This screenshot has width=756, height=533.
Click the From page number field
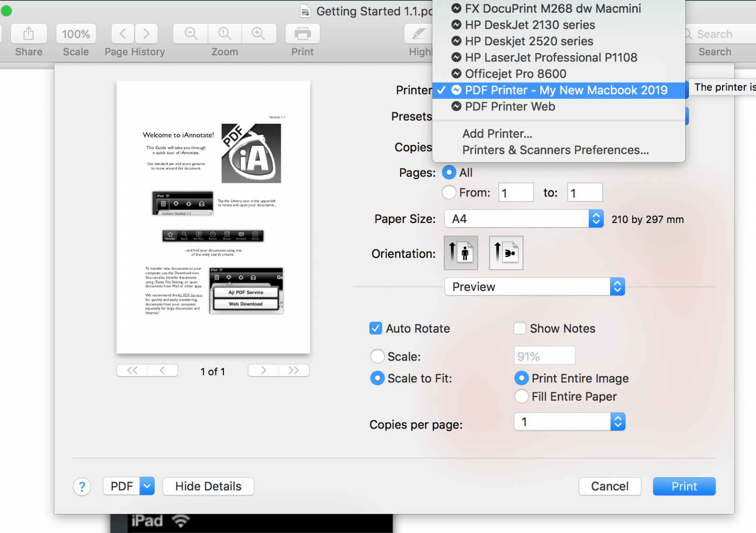pyautogui.click(x=516, y=192)
